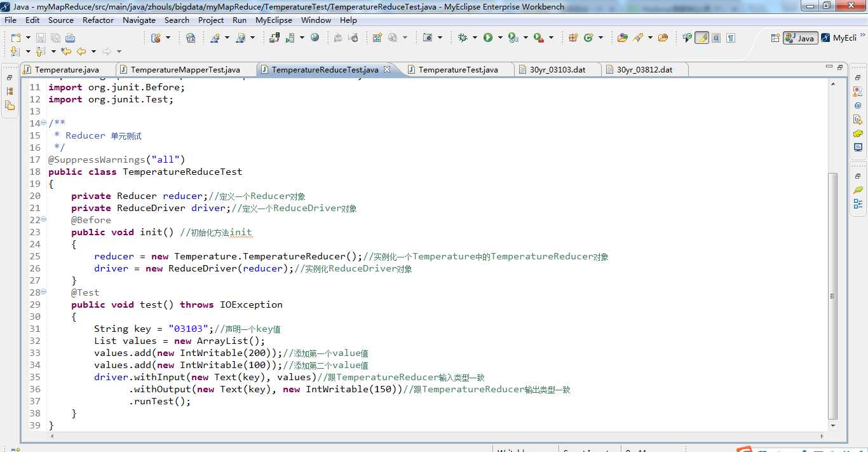Open the Outline view icon in right sidebar
The height and width of the screenshot is (452, 868).
click(x=858, y=204)
